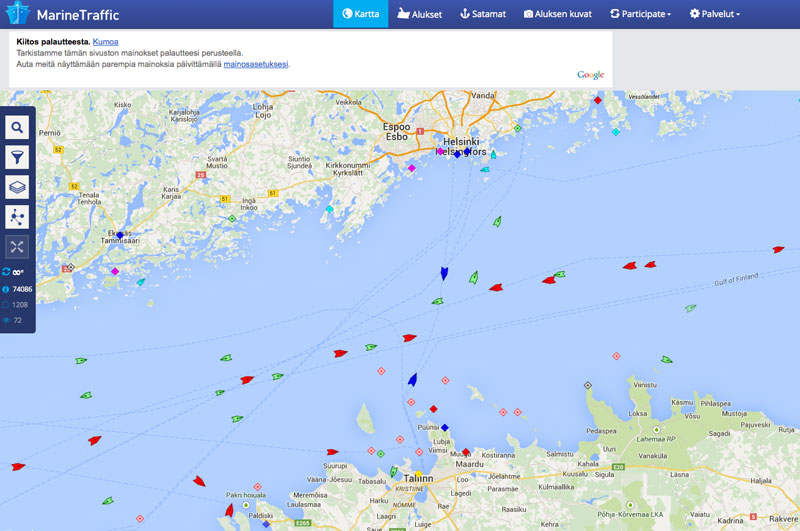Select green diamond marker east of Helsinki
Viewport: 800px width, 531px height.
click(x=518, y=129)
